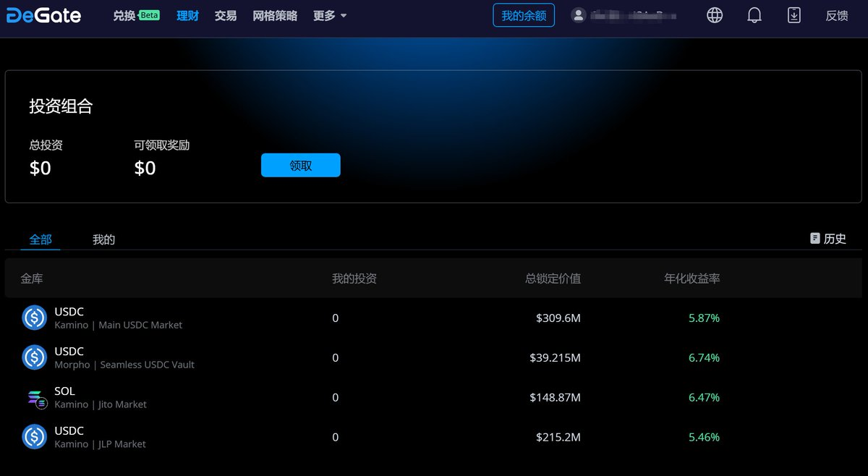The image size is (868, 476).
Task: Open Kamino | Main USDC Market vault
Action: pos(433,318)
